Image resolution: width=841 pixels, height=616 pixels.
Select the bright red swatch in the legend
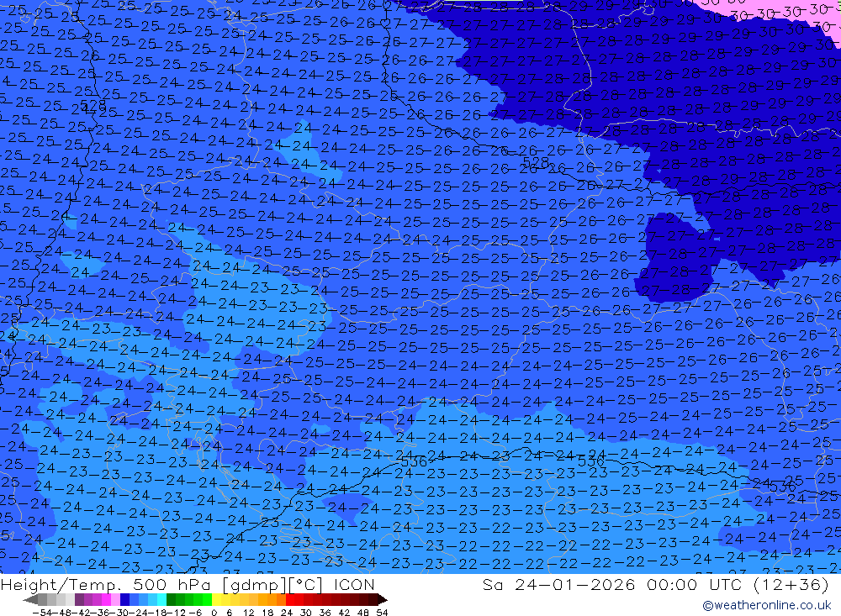pos(290,600)
